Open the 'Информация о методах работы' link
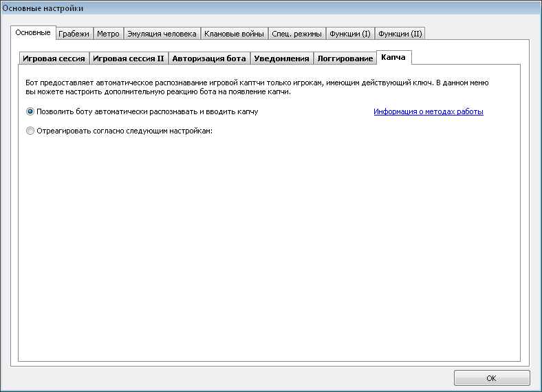The image size is (542, 392). 429,111
